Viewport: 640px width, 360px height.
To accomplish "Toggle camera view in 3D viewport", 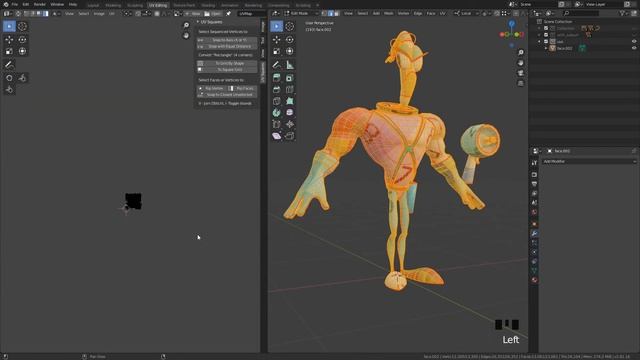I will click(x=520, y=73).
